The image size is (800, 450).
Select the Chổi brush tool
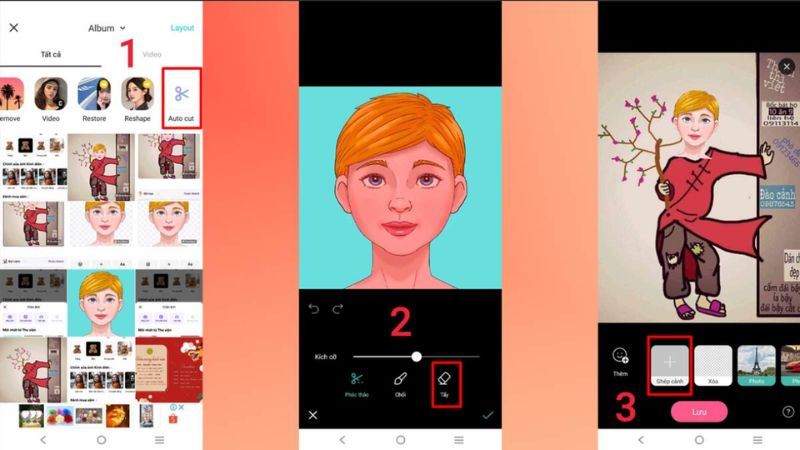(x=400, y=380)
